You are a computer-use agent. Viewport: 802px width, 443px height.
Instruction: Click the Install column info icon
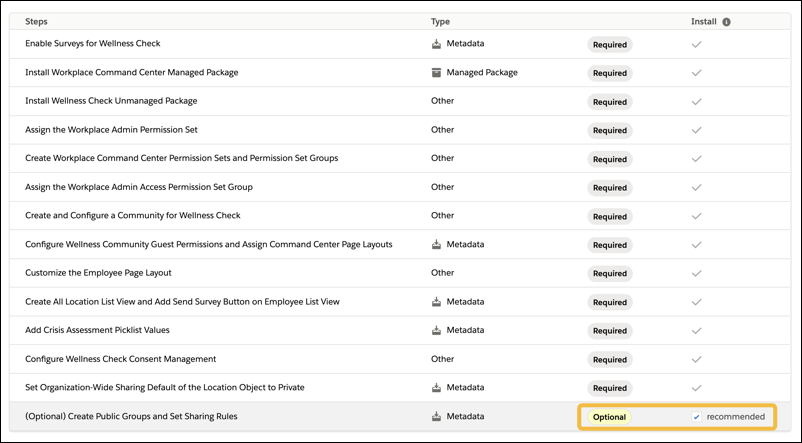point(726,22)
